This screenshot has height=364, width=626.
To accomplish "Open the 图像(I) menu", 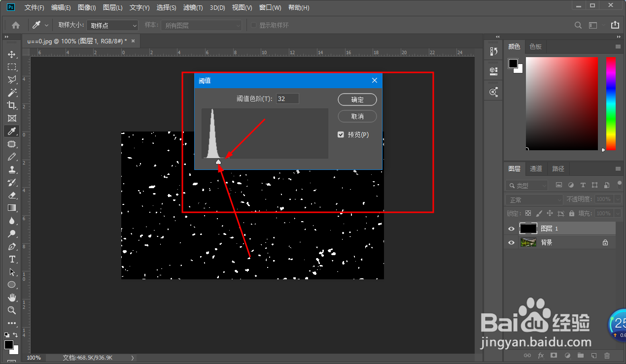I will [87, 7].
